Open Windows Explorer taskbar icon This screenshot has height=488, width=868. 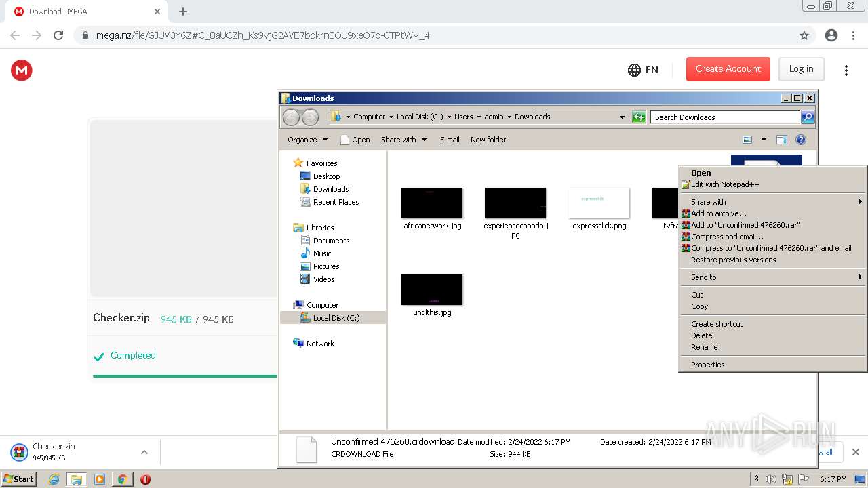click(77, 479)
